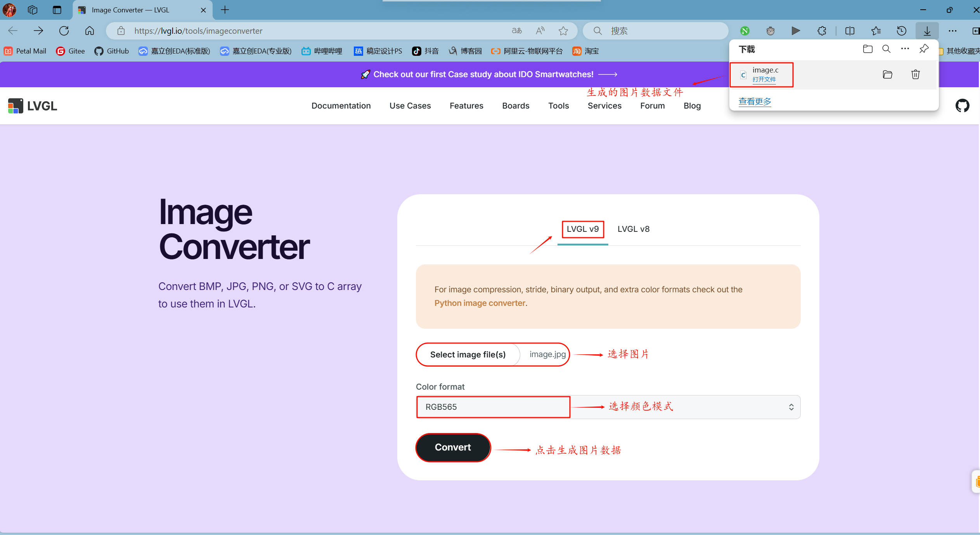Click Convert button to generate image data

click(453, 447)
